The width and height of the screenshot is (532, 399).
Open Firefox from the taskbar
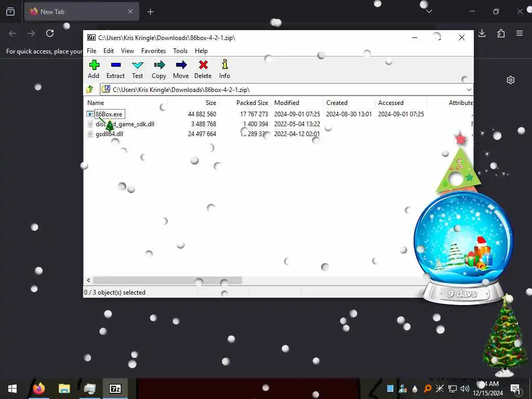point(38,389)
